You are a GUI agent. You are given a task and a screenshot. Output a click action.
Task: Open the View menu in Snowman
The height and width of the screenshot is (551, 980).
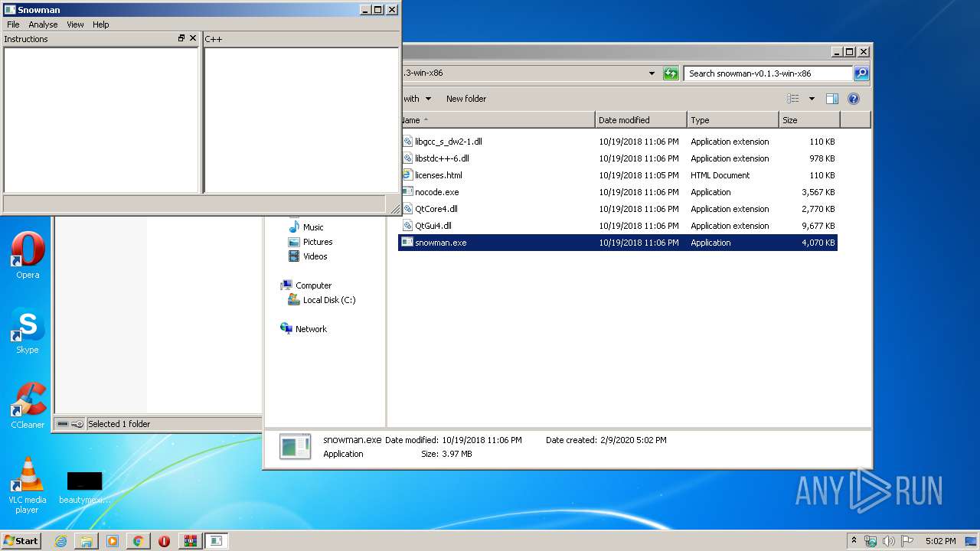(75, 24)
